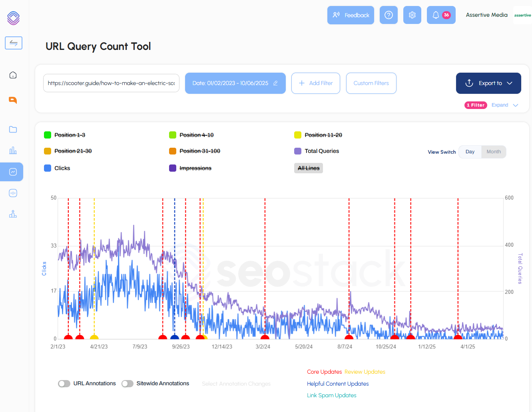This screenshot has width=532, height=412.
Task: Open the rankings podium sidebar icon
Action: pyautogui.click(x=12, y=214)
